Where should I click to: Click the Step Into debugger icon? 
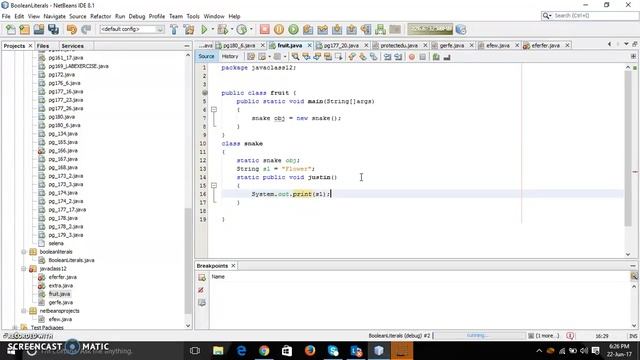point(322,29)
